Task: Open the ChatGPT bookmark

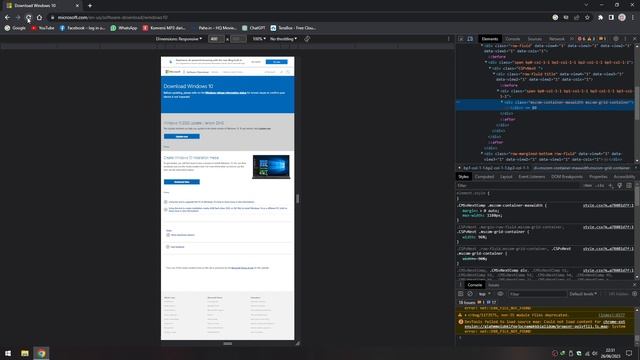Action: tap(253, 28)
